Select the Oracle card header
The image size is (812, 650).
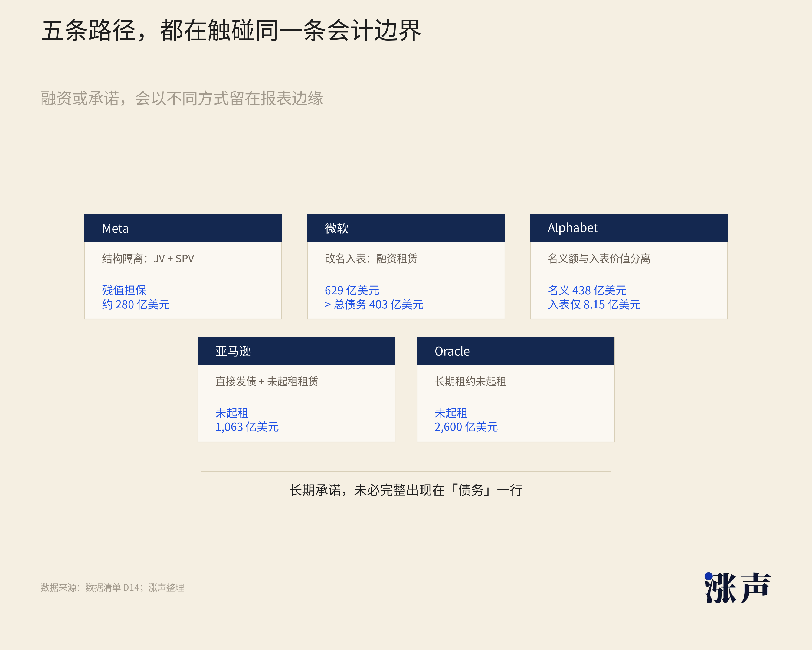516,351
